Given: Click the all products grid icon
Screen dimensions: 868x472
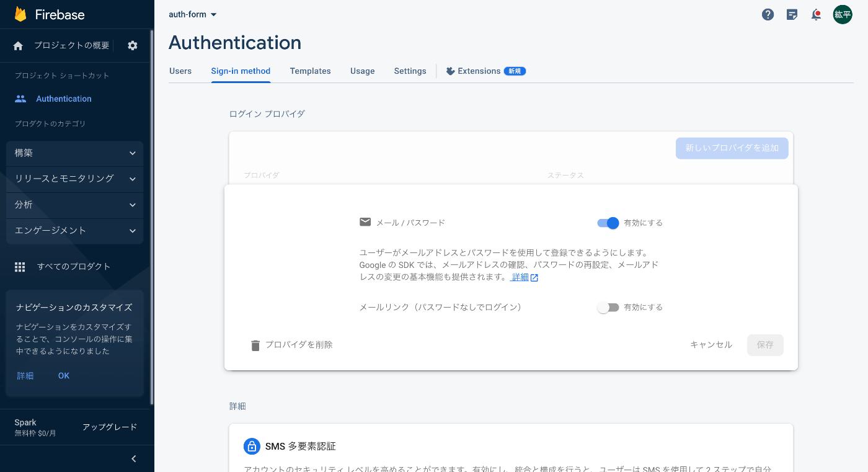Looking at the screenshot, I should pyautogui.click(x=20, y=267).
